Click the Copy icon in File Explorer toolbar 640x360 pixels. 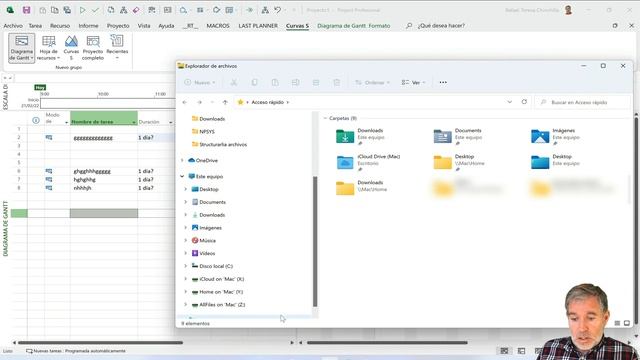tap(254, 82)
